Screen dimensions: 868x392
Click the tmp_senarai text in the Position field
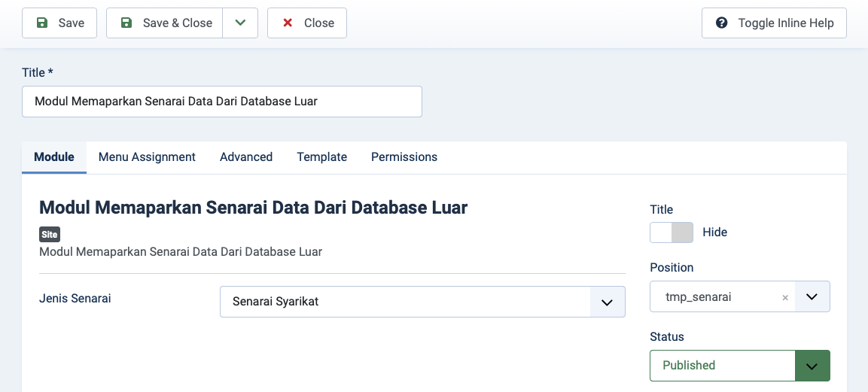698,297
